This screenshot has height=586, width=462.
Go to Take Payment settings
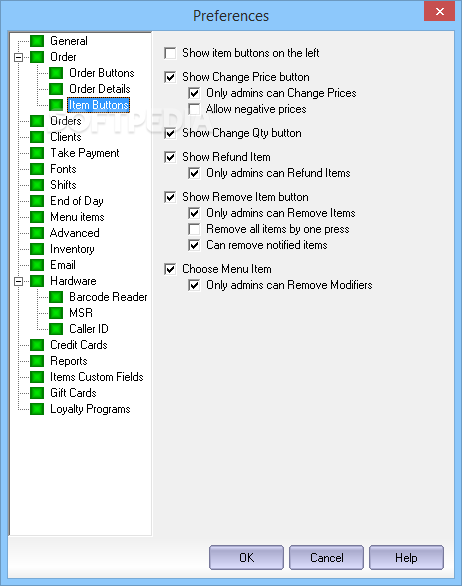point(85,153)
